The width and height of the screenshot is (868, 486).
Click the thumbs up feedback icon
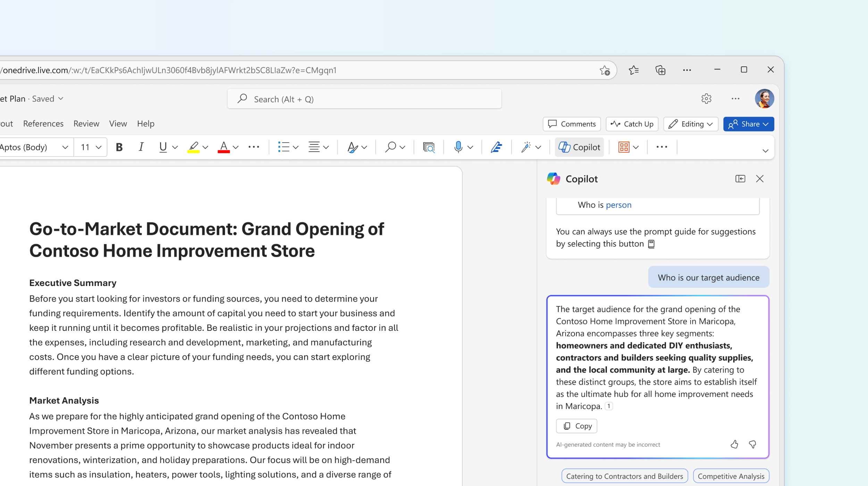pyautogui.click(x=734, y=444)
